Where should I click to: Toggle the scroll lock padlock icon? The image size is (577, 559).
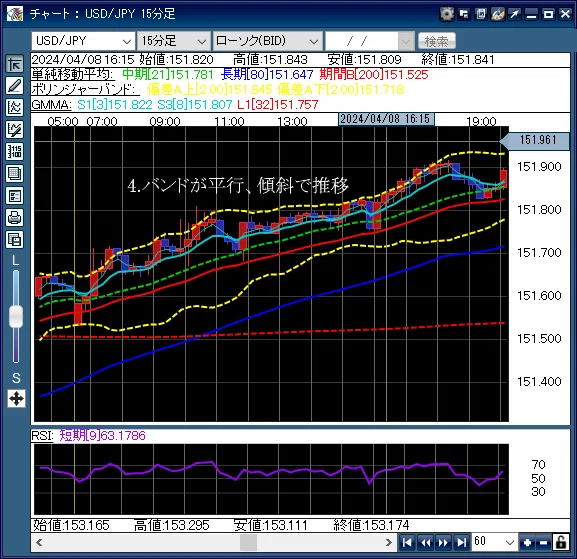pos(561,542)
